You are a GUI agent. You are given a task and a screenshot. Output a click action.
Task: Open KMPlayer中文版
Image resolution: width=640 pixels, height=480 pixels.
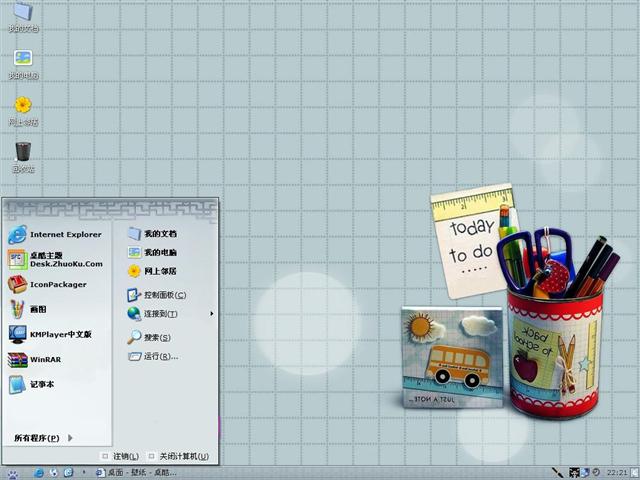tap(50, 334)
